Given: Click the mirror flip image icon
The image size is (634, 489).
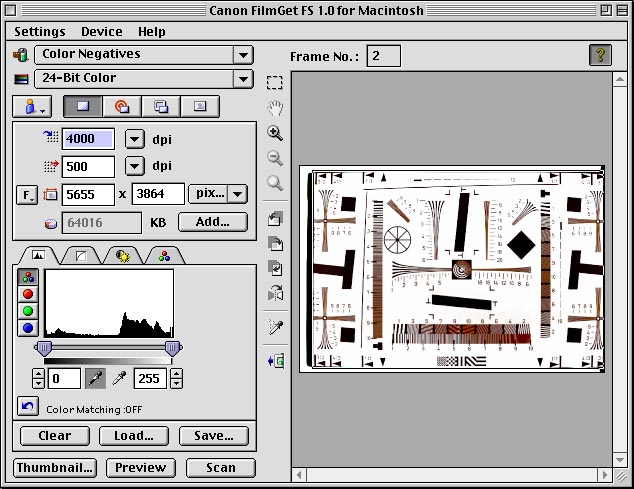Looking at the screenshot, I should (274, 294).
